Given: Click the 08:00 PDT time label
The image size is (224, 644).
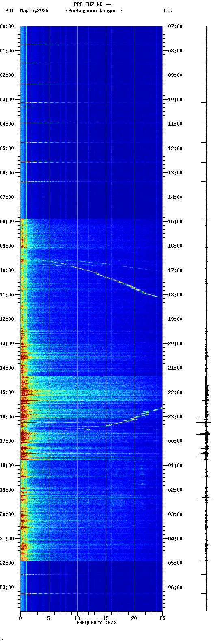Looking at the screenshot, I should [x=7, y=222].
